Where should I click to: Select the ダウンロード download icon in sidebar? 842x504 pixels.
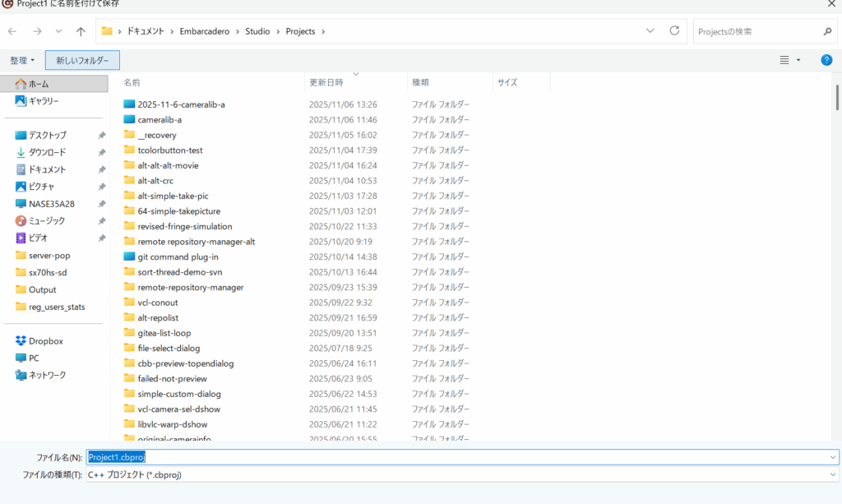click(x=21, y=152)
